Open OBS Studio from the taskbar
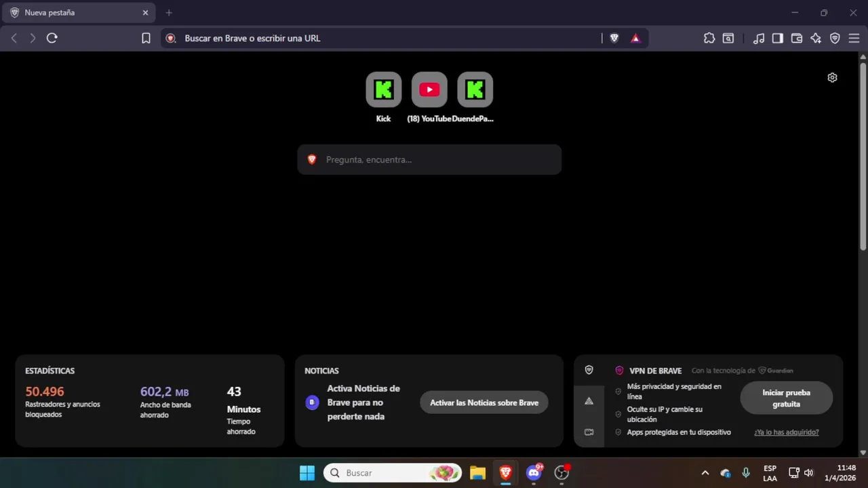868x488 pixels. pyautogui.click(x=561, y=472)
